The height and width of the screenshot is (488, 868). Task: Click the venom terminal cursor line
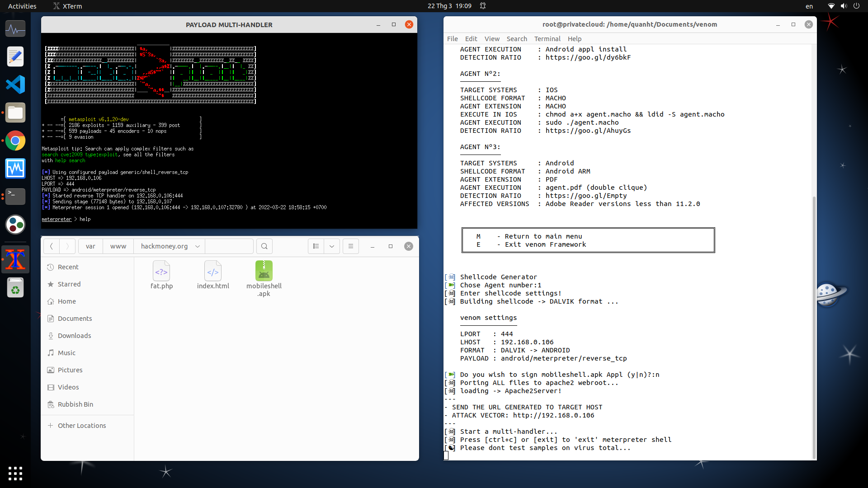click(446, 456)
